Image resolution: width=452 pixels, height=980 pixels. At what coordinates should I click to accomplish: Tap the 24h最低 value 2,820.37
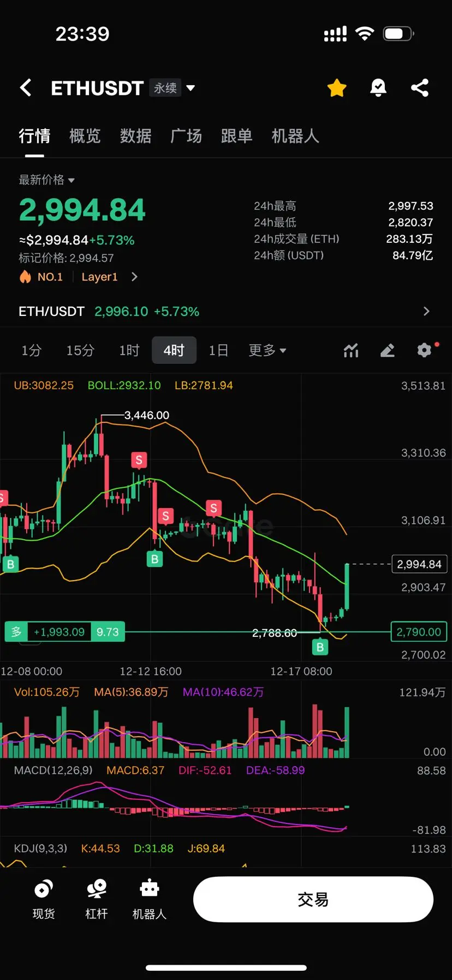point(411,222)
